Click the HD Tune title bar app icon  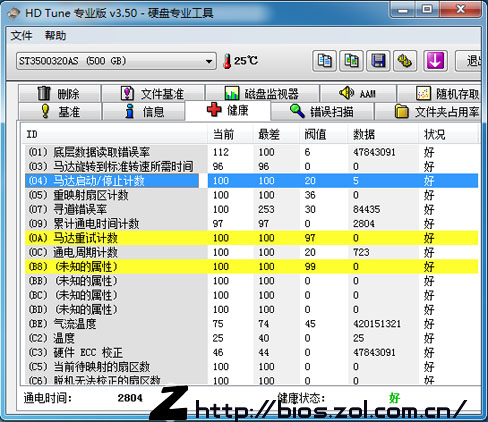14,13
